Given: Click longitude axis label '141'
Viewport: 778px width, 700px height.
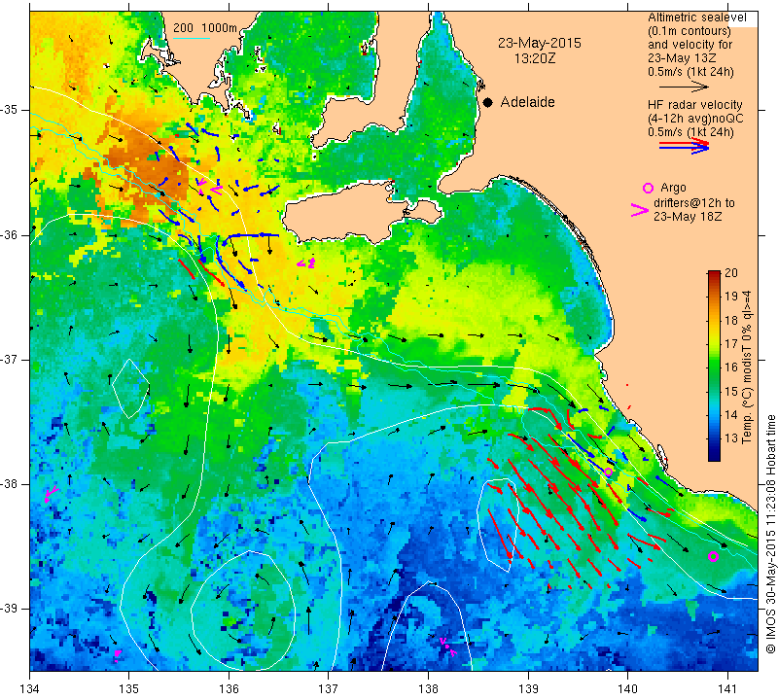Looking at the screenshot, I should 727,689.
